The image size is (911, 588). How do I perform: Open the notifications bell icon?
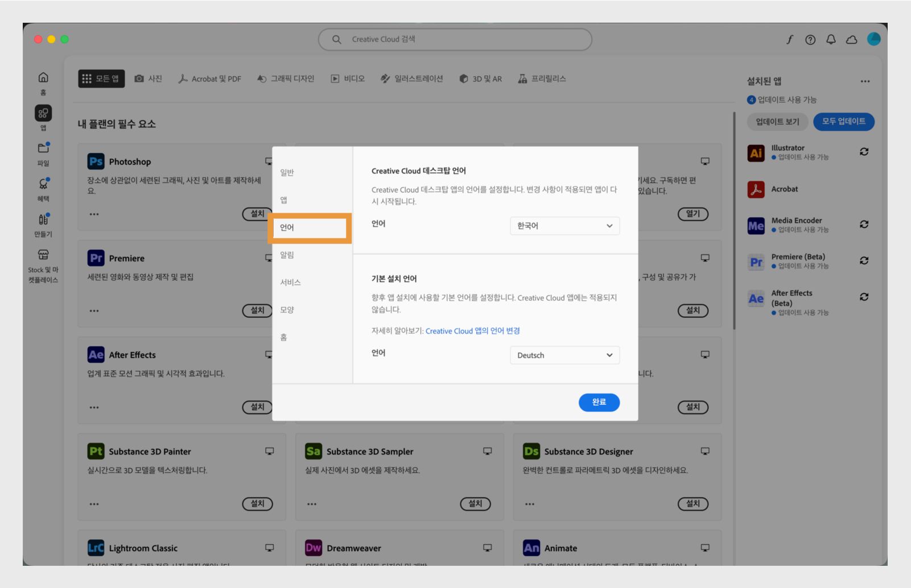click(x=831, y=39)
